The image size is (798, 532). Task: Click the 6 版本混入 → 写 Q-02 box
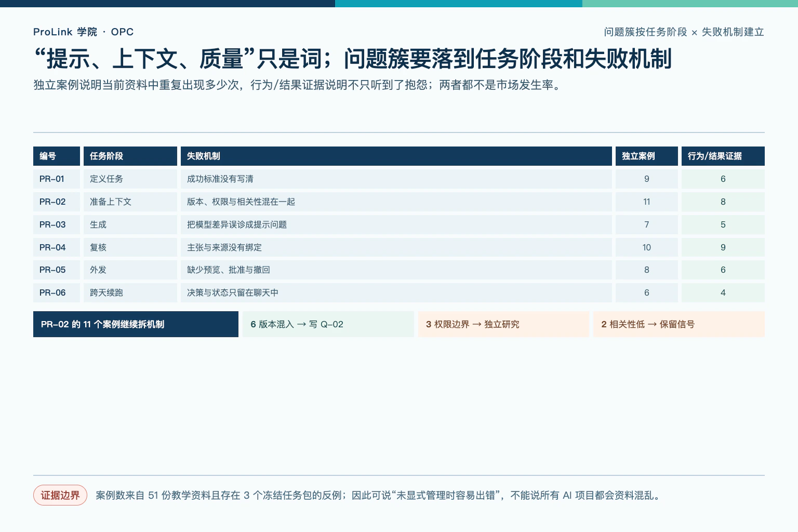328,324
